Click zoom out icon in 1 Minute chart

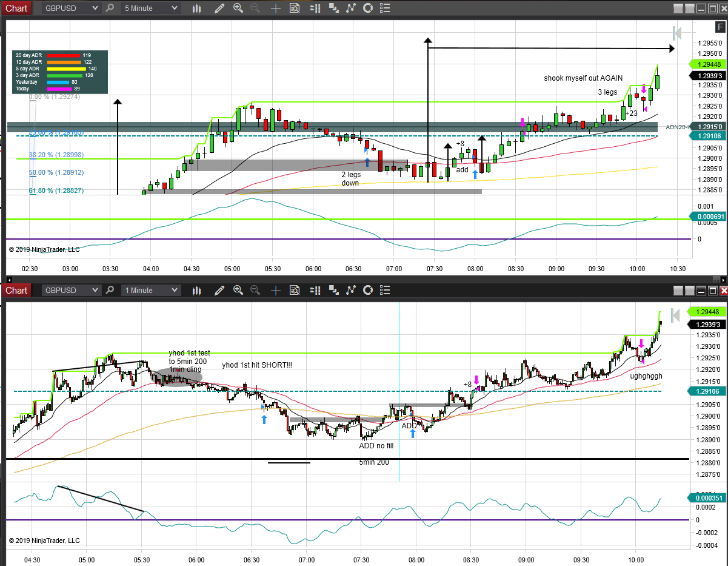[x=255, y=290]
